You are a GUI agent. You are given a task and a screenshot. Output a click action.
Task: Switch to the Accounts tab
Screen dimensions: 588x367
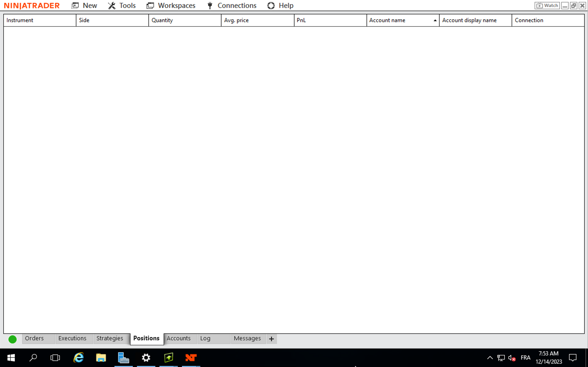(x=178, y=338)
